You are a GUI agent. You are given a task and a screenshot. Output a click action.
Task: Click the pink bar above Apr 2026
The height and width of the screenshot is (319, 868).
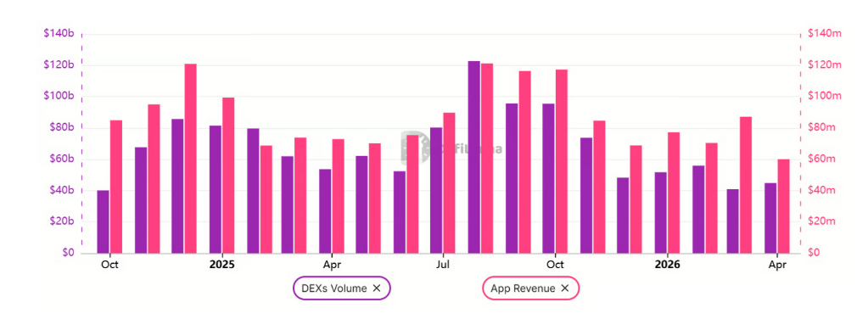[783, 206]
